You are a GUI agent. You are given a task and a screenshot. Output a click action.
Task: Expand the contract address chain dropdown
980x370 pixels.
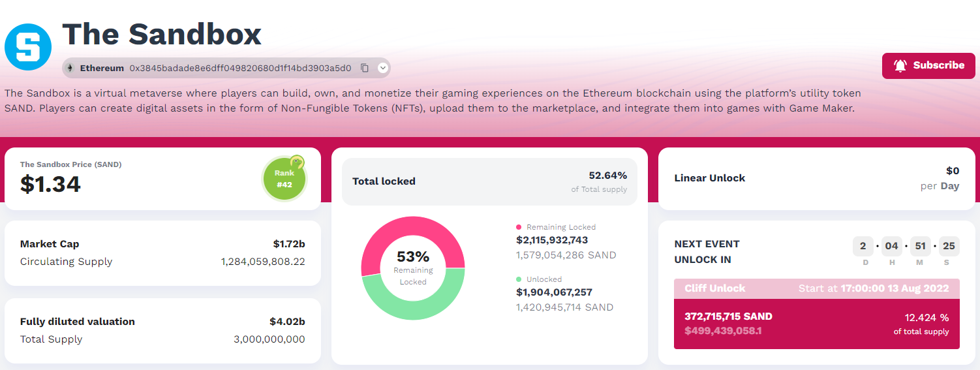click(x=382, y=68)
